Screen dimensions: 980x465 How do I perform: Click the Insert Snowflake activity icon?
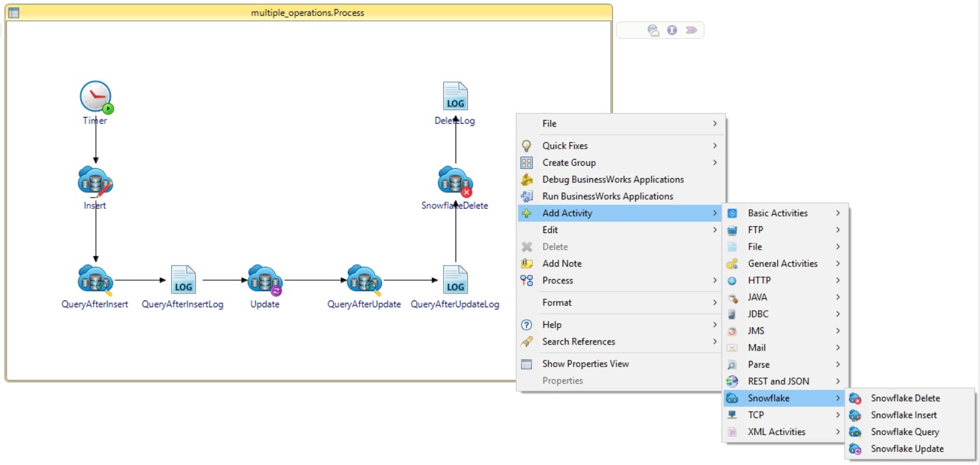coord(95,181)
